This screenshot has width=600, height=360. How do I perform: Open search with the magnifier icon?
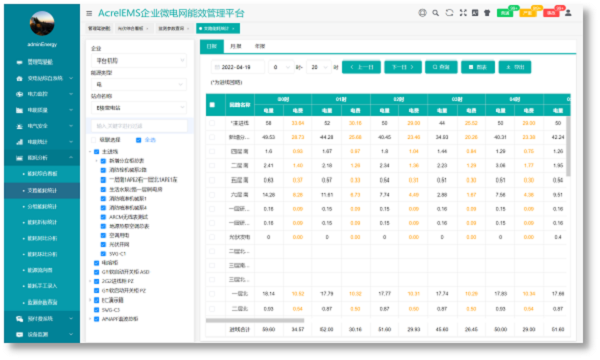435,13
